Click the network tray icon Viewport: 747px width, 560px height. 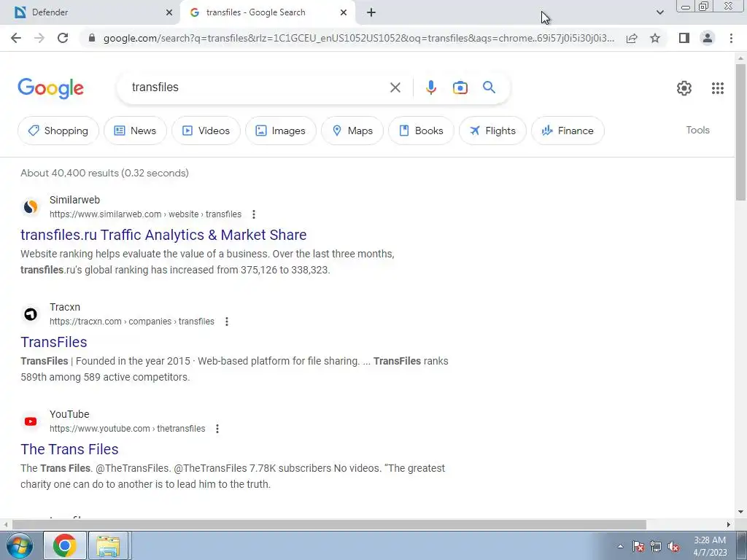(656, 546)
